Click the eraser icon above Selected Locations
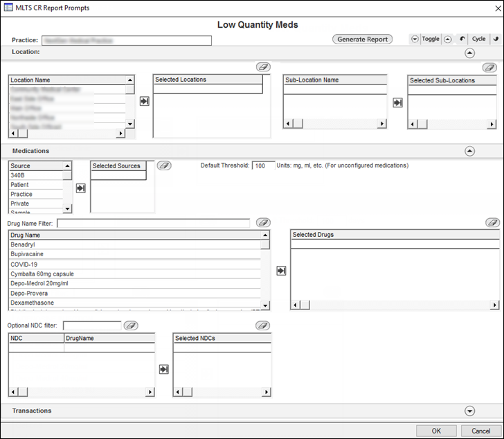 263,67
